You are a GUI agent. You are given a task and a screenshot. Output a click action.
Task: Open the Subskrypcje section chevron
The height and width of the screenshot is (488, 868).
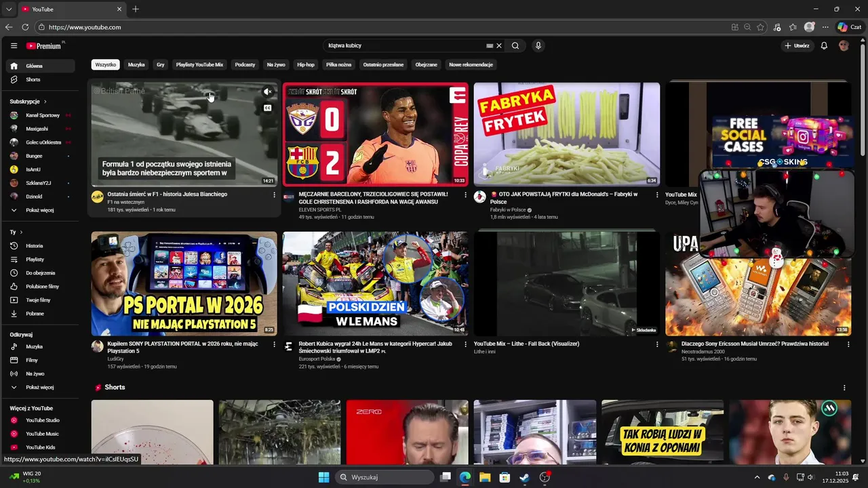click(x=45, y=101)
